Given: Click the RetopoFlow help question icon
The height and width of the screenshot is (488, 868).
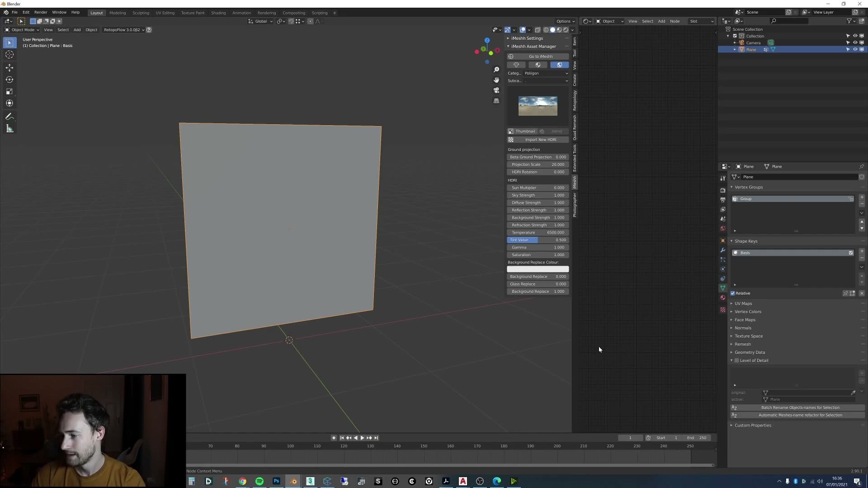Looking at the screenshot, I should 149,30.
